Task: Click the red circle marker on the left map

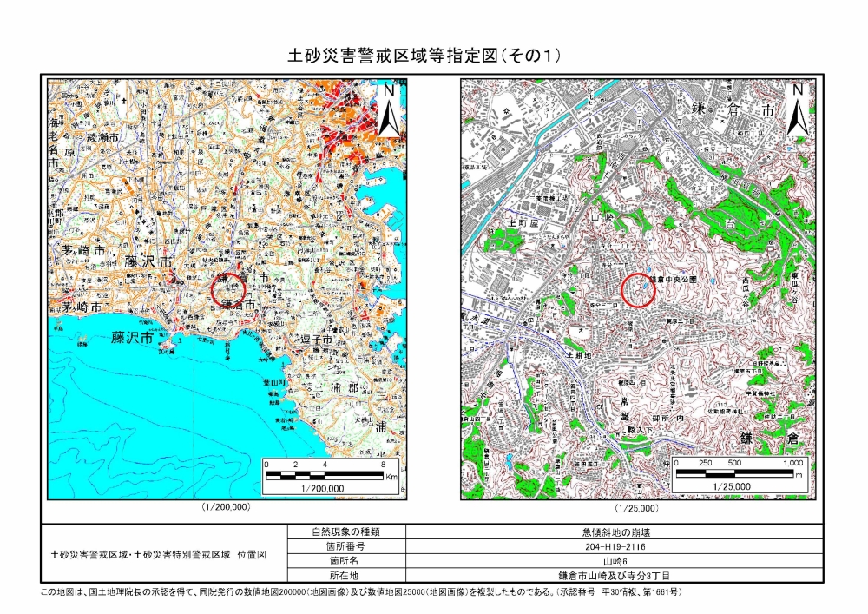Action: coord(229,287)
